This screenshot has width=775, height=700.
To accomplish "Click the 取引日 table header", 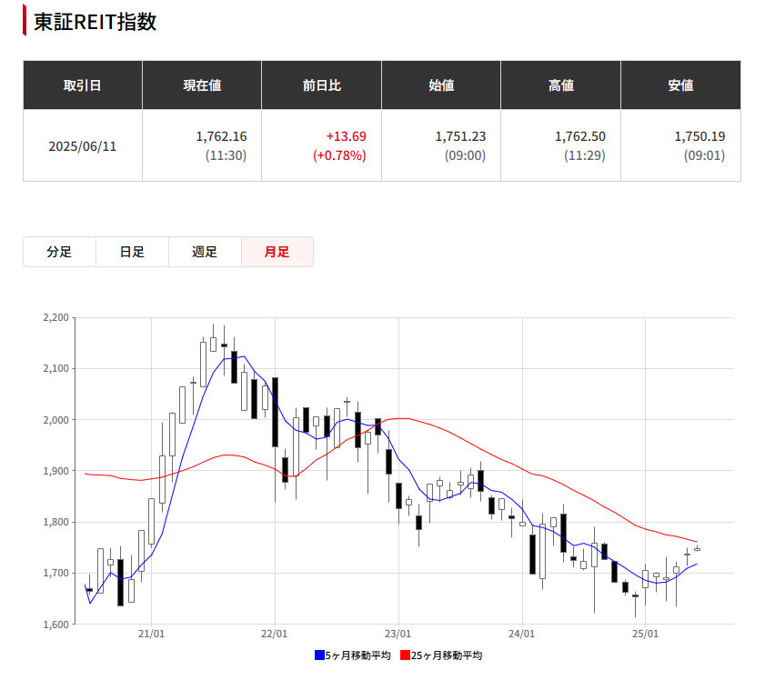I will 83,85.
